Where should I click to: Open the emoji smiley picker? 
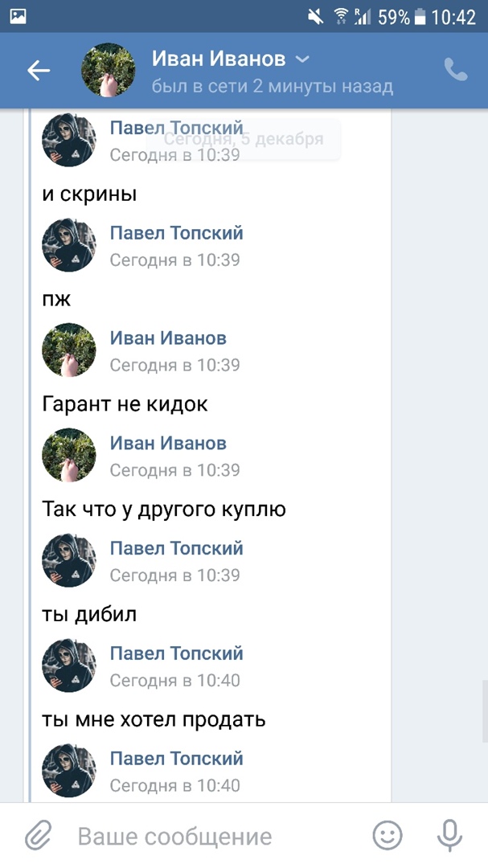pos(388,836)
